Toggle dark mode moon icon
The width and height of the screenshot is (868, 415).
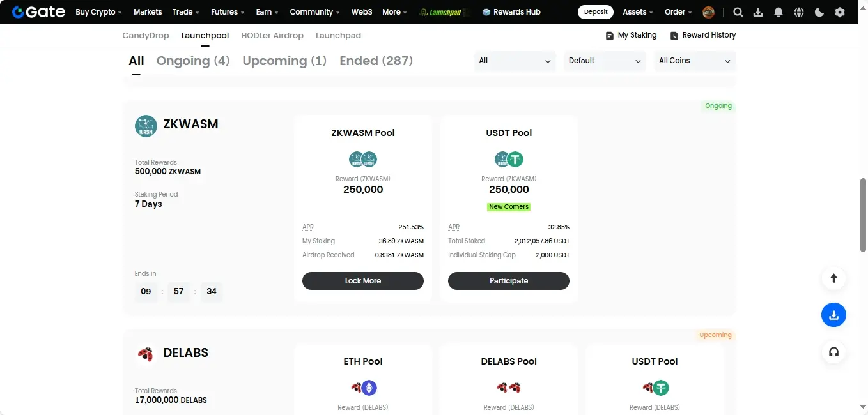[x=819, y=12]
